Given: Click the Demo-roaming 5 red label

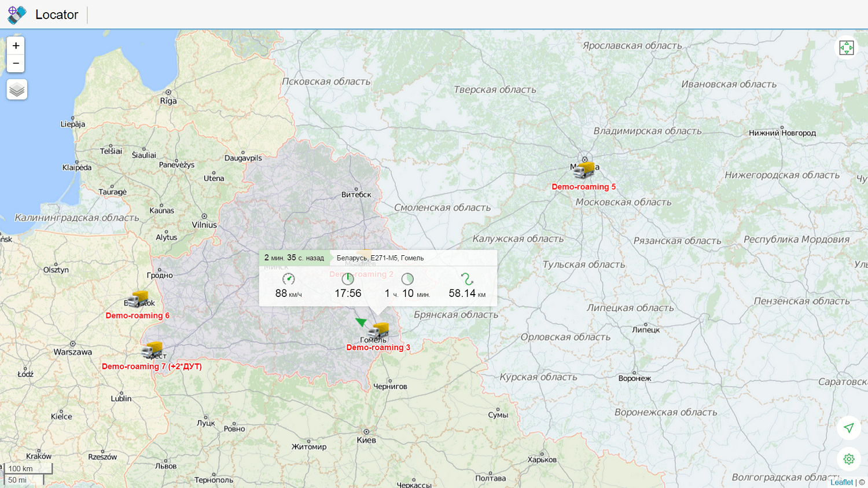Looking at the screenshot, I should point(583,187).
